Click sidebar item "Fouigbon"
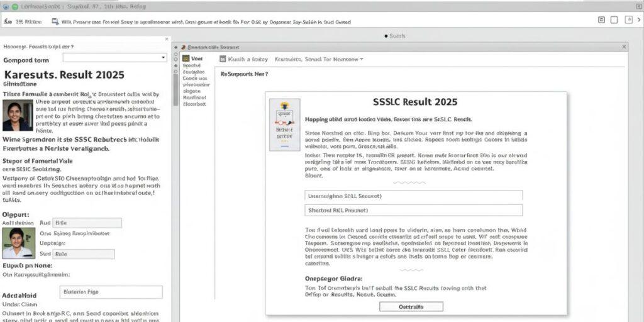Viewport: 644px width, 322px height. tap(193, 72)
